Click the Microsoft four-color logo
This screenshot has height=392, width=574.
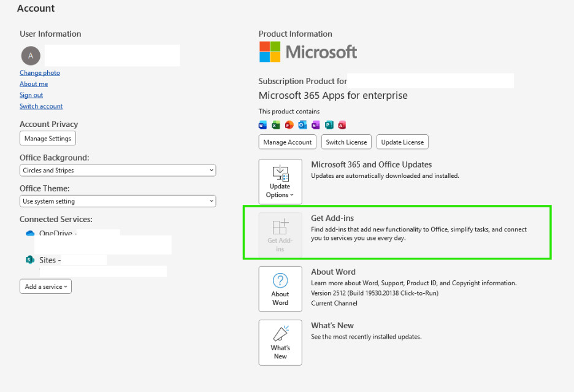pyautogui.click(x=270, y=52)
